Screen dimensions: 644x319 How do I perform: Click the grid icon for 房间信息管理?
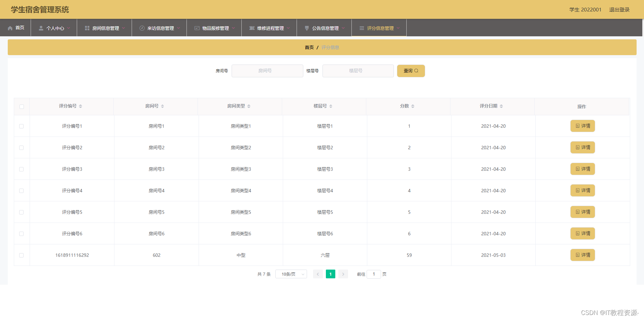click(87, 28)
